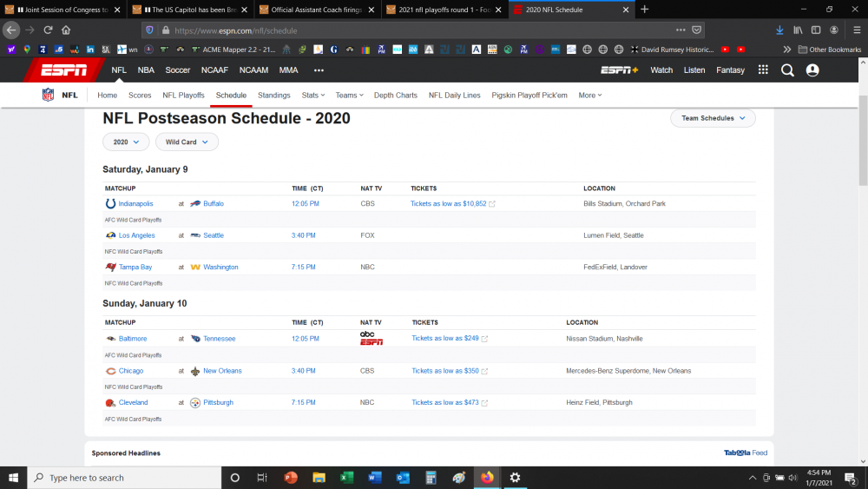
Task: Click the ESPN+ logo in the header
Action: 620,70
